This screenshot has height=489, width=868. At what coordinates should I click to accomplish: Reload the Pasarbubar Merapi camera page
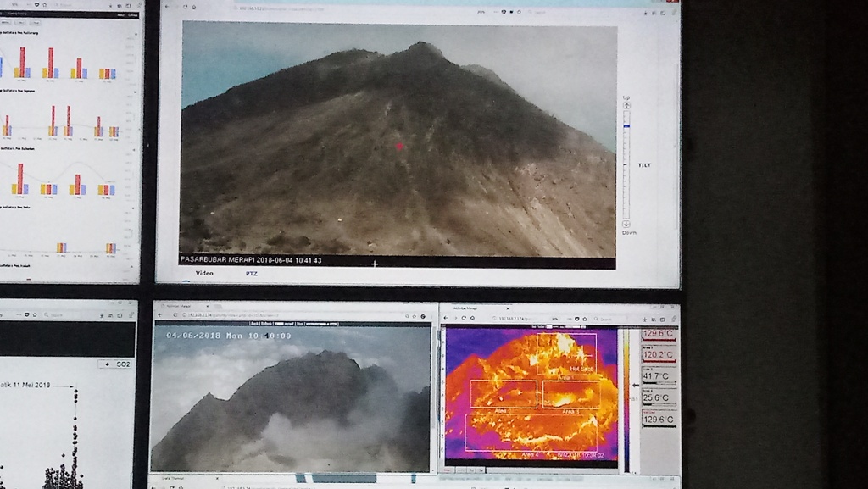coord(185,8)
